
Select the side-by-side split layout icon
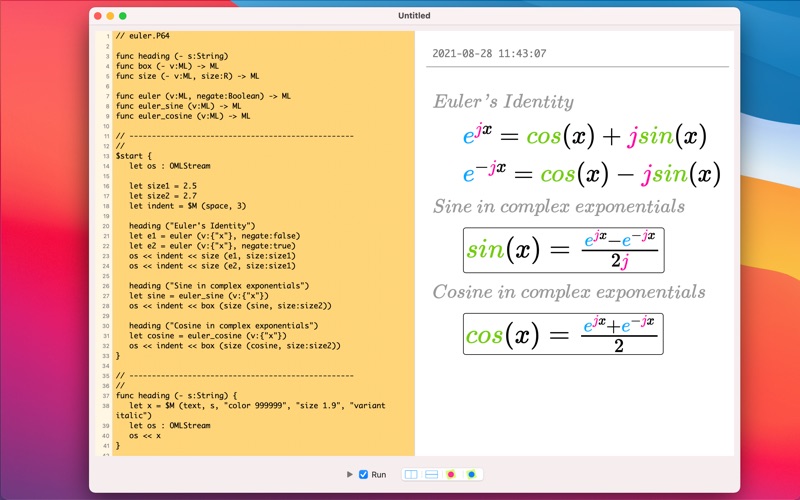tap(411, 474)
